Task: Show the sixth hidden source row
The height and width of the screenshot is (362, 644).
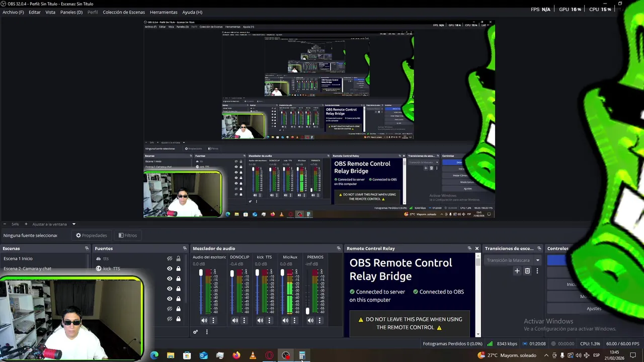Action: 170,309
